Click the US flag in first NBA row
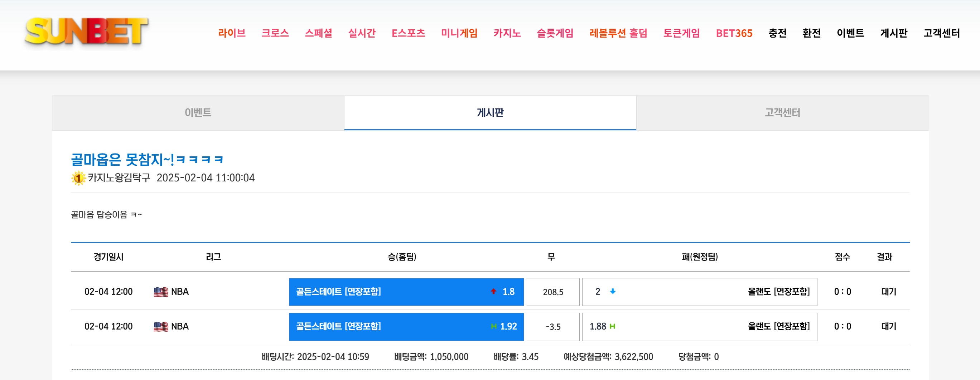 [160, 292]
